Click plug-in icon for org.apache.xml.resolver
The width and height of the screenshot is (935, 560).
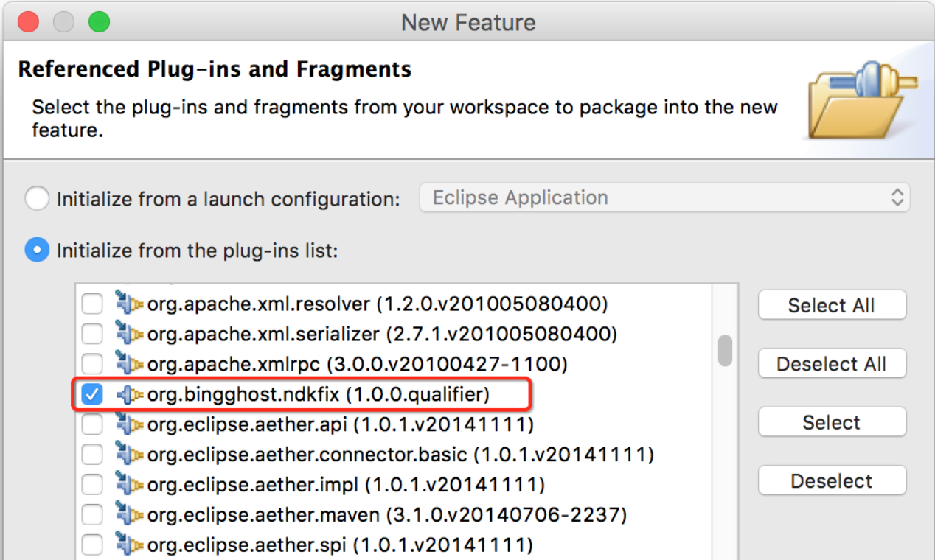(129, 303)
